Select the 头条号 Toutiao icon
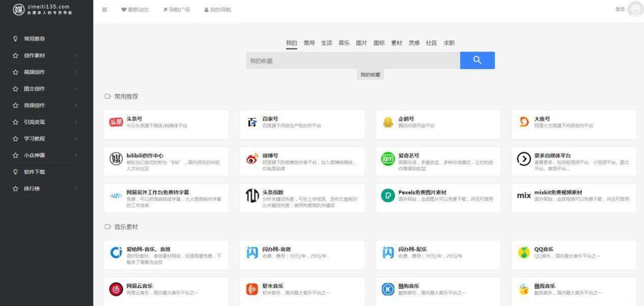Screen dimensions: 644x306 (116, 122)
